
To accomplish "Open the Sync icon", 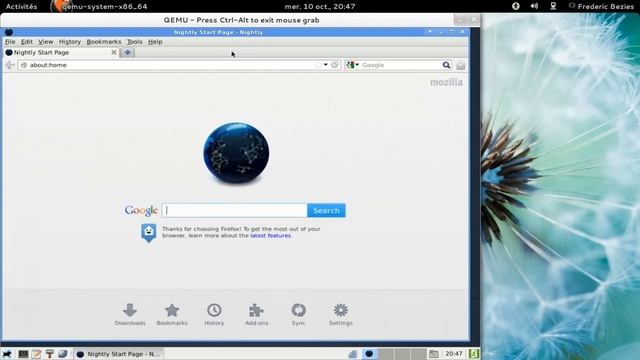I will [298, 310].
